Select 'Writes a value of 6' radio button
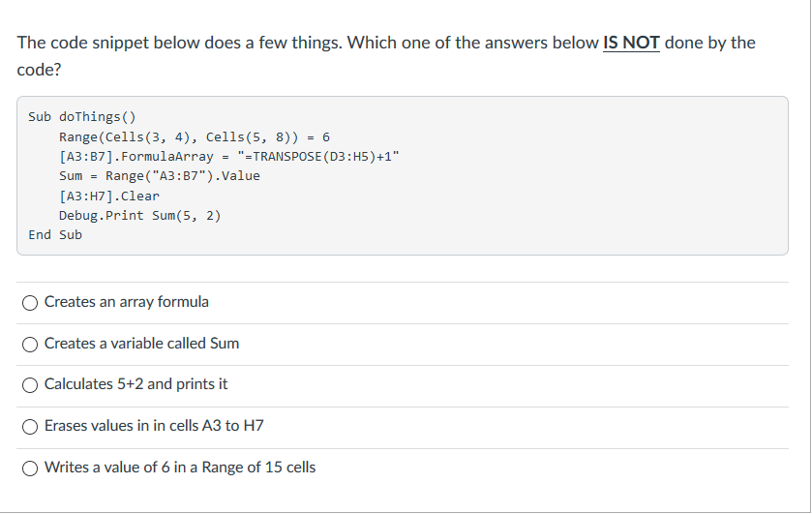This screenshot has height=514, width=812. pyautogui.click(x=30, y=469)
